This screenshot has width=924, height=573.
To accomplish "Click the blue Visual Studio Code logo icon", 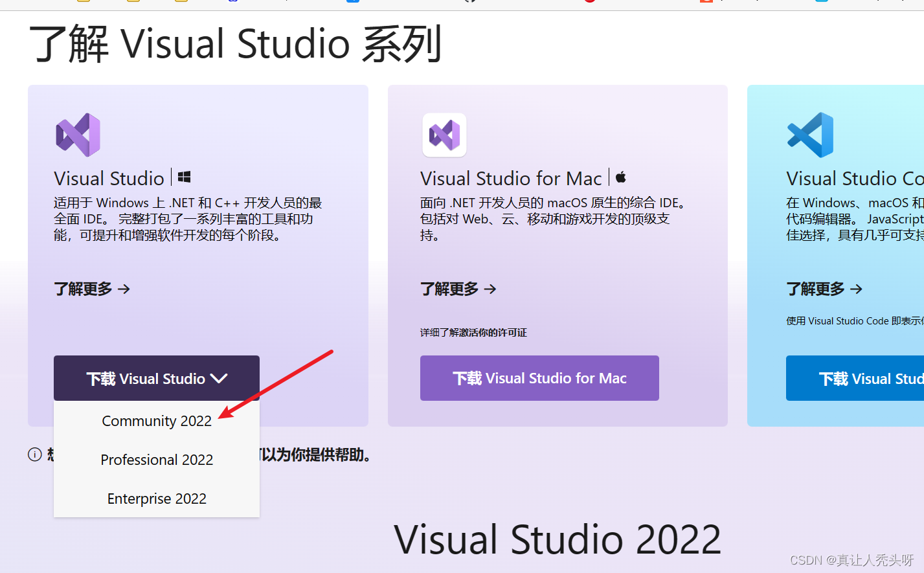I will (x=810, y=135).
